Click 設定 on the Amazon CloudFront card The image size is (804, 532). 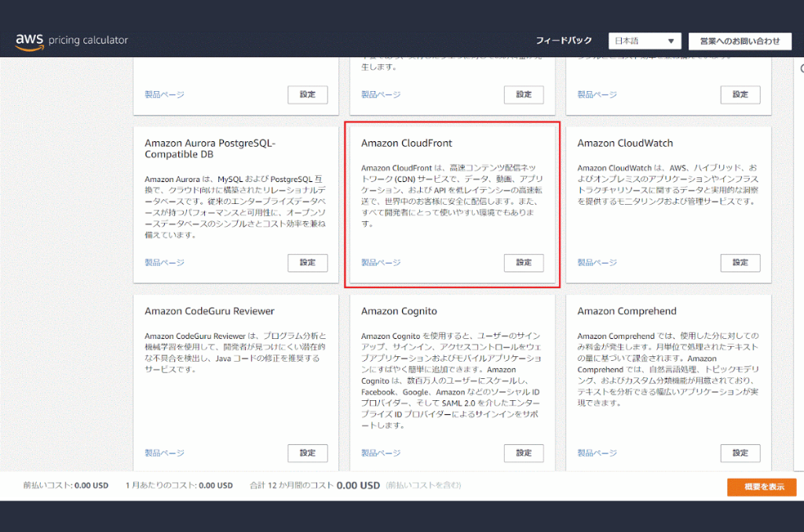tap(524, 262)
